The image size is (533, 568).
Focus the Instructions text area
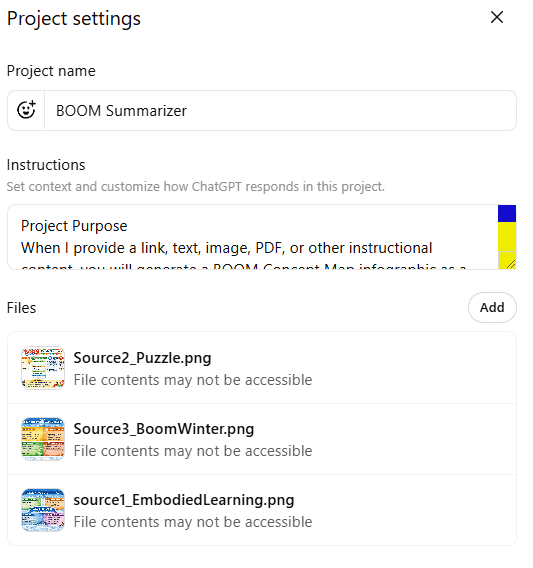click(252, 237)
